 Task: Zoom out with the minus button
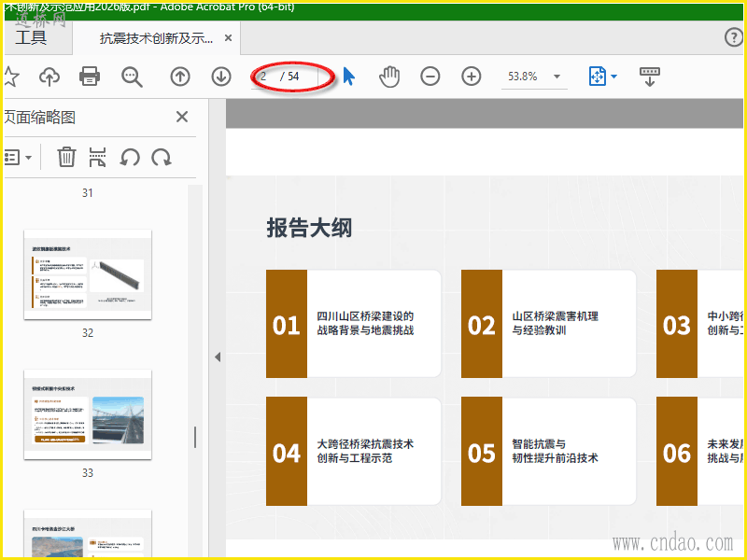point(430,77)
